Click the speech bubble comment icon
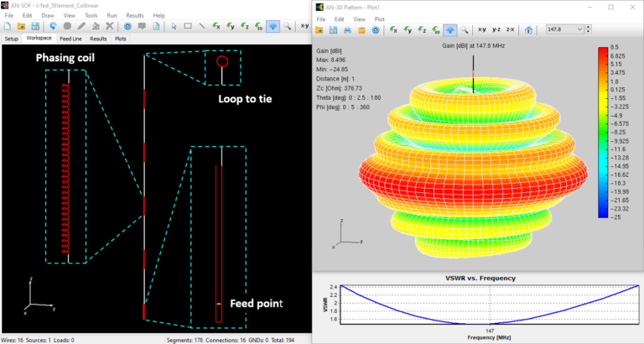Viewport: 644px width, 344px height. (142, 26)
